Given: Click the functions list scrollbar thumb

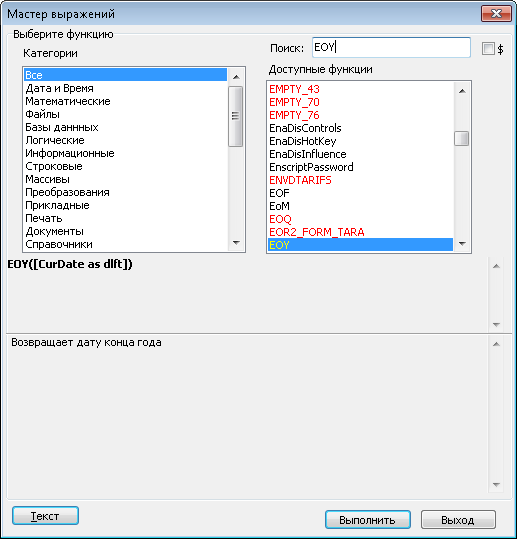Looking at the screenshot, I should [462, 139].
